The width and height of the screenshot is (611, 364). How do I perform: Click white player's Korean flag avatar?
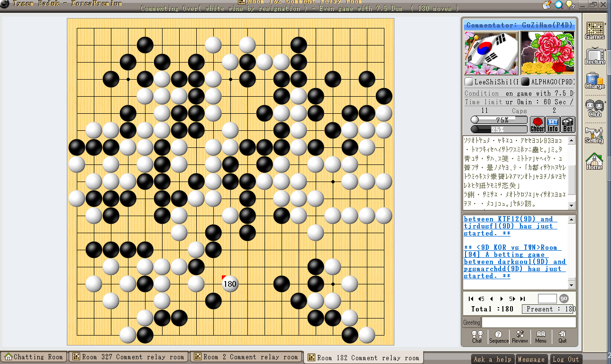(491, 53)
